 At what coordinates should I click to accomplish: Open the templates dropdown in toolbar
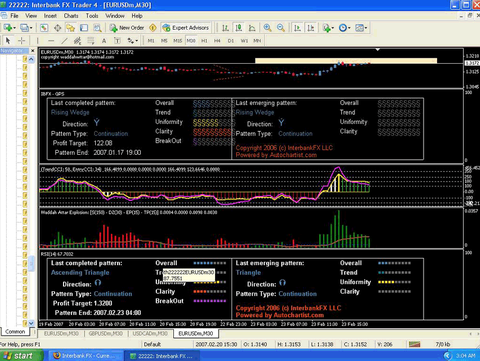tap(366, 28)
